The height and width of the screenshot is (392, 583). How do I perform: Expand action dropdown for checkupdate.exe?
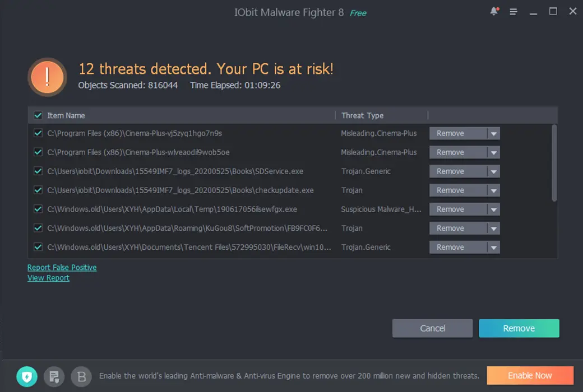tap(494, 190)
